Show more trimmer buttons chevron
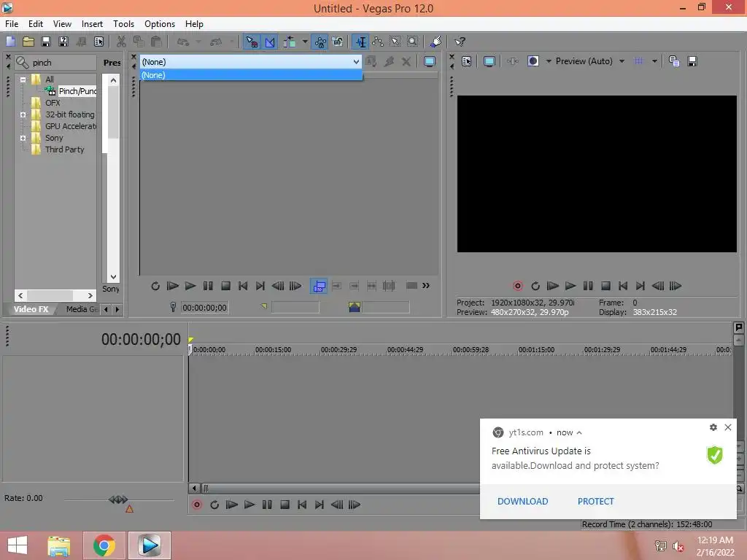The height and width of the screenshot is (560, 747). 426,286
